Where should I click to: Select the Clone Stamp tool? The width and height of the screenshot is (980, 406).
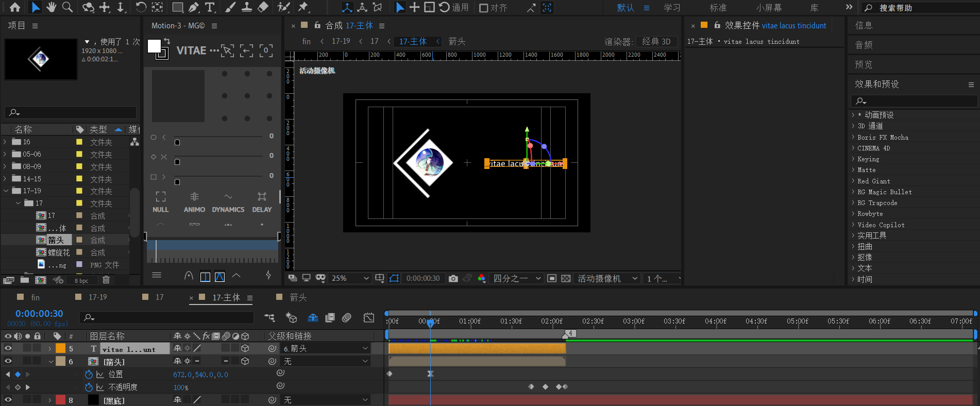[x=247, y=7]
